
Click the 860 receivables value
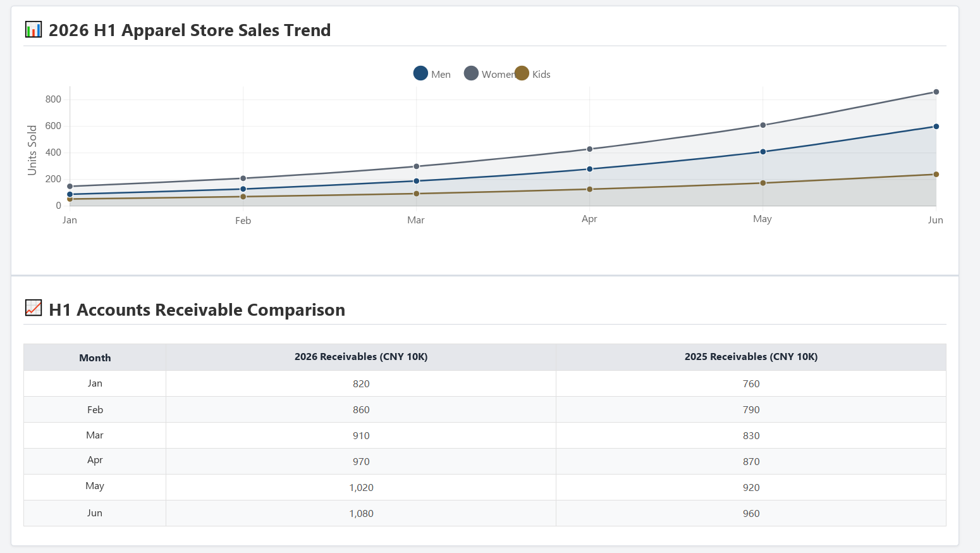pyautogui.click(x=361, y=410)
